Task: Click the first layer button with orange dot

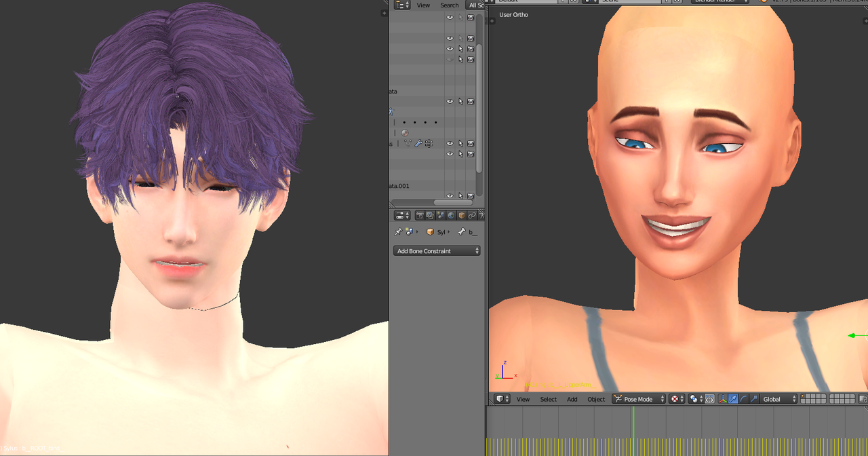Action: [804, 397]
